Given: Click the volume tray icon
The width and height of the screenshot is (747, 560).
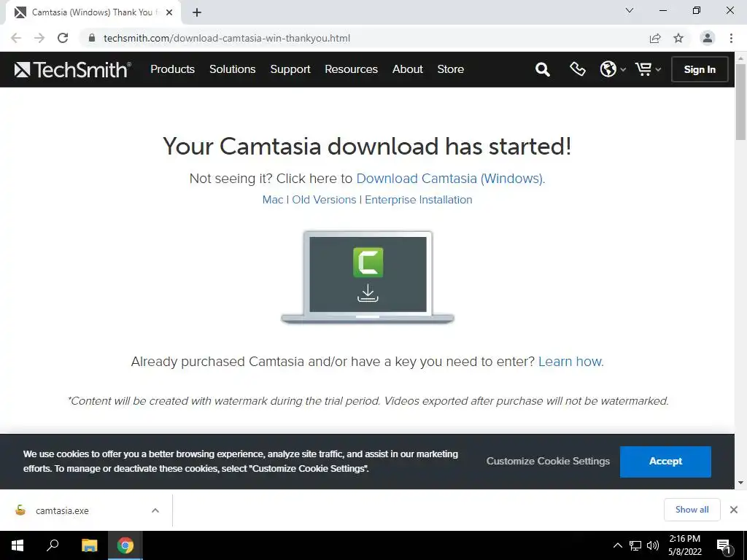Looking at the screenshot, I should point(653,545).
